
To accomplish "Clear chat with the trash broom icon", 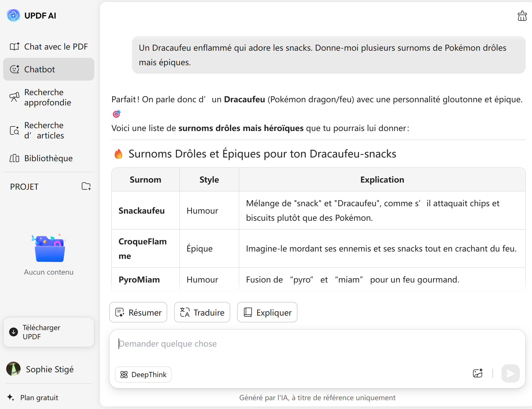I will pyautogui.click(x=522, y=16).
